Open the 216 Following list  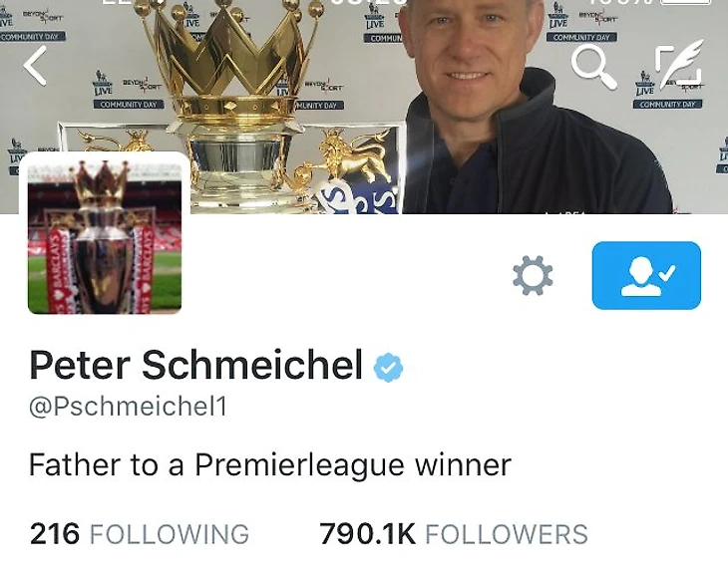click(x=140, y=533)
